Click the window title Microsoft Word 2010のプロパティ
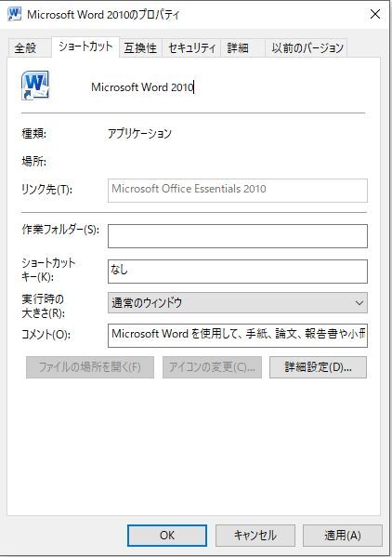Image resolution: width=392 pixels, height=557 pixels. coord(103,15)
